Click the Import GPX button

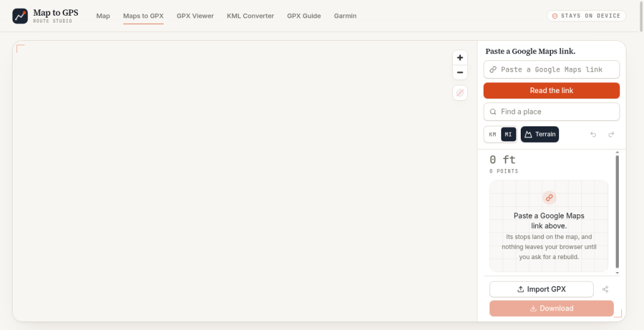[x=541, y=289]
